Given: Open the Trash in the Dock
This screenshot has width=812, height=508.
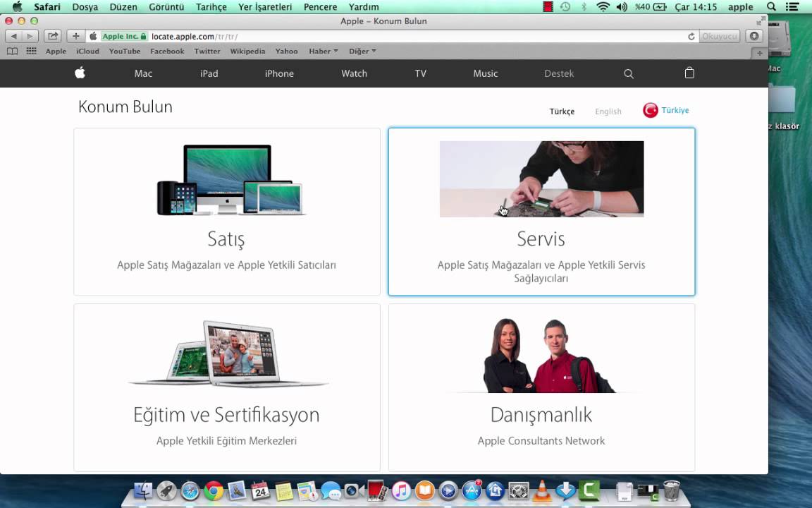Looking at the screenshot, I should click(672, 490).
